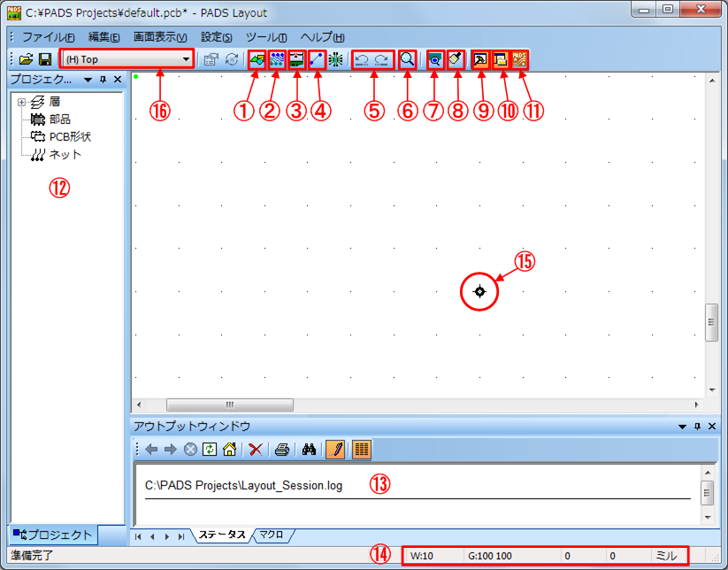Select ネット in project tree
Viewport: 728px width, 570px height.
(x=65, y=154)
